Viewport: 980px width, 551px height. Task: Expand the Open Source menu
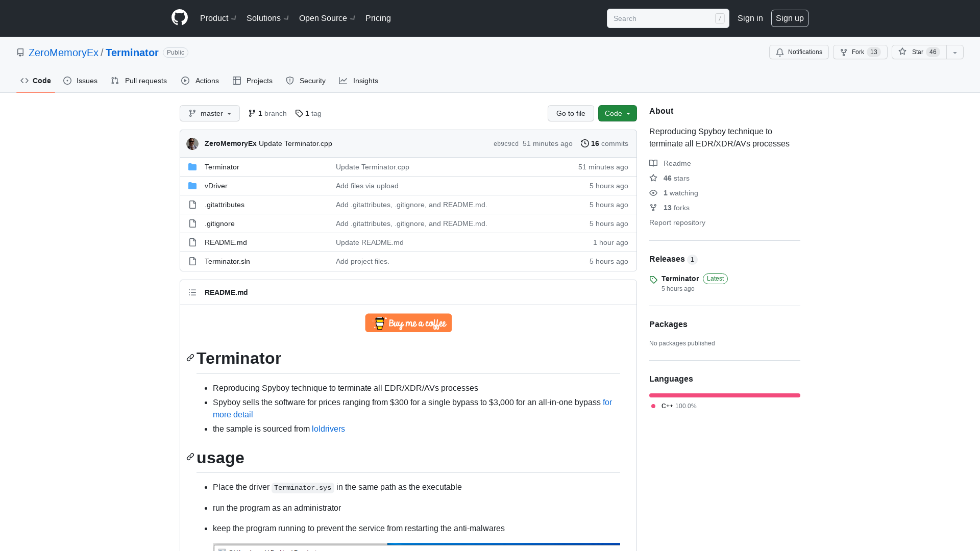pos(327,18)
